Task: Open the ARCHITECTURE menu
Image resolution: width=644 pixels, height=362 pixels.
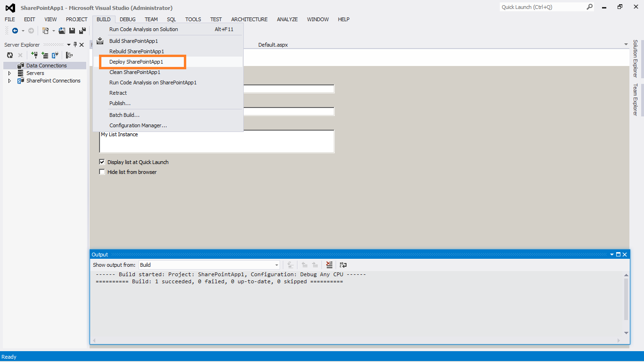Action: point(249,19)
